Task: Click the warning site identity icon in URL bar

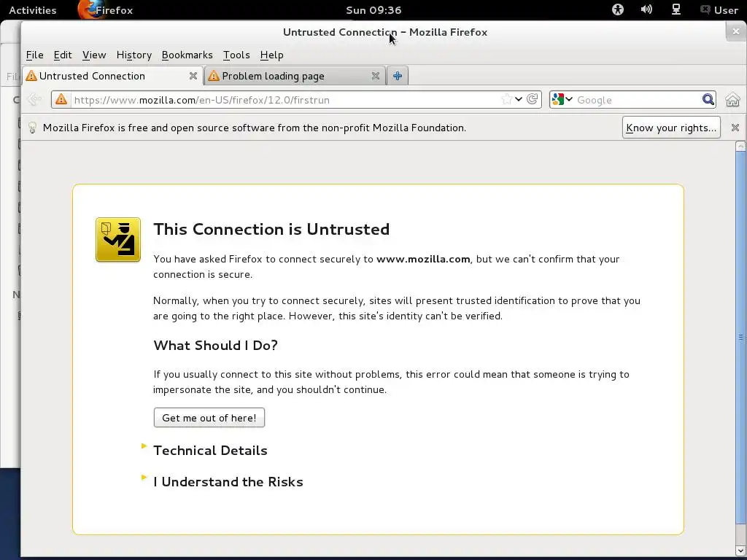Action: click(61, 99)
